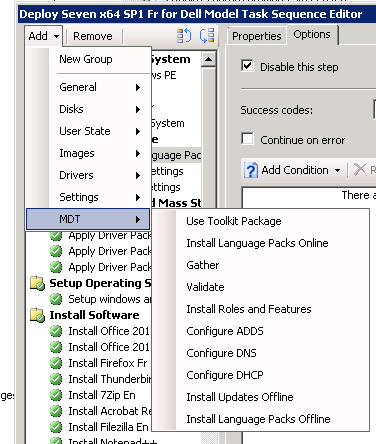The width and height of the screenshot is (376, 444).
Task: Select the Install Thunderbird step
Action: click(110, 379)
